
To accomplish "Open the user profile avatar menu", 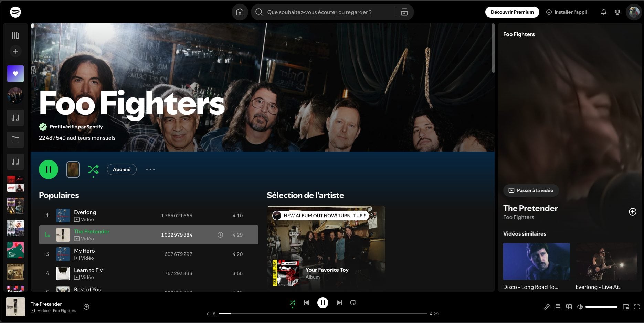I will tap(634, 12).
